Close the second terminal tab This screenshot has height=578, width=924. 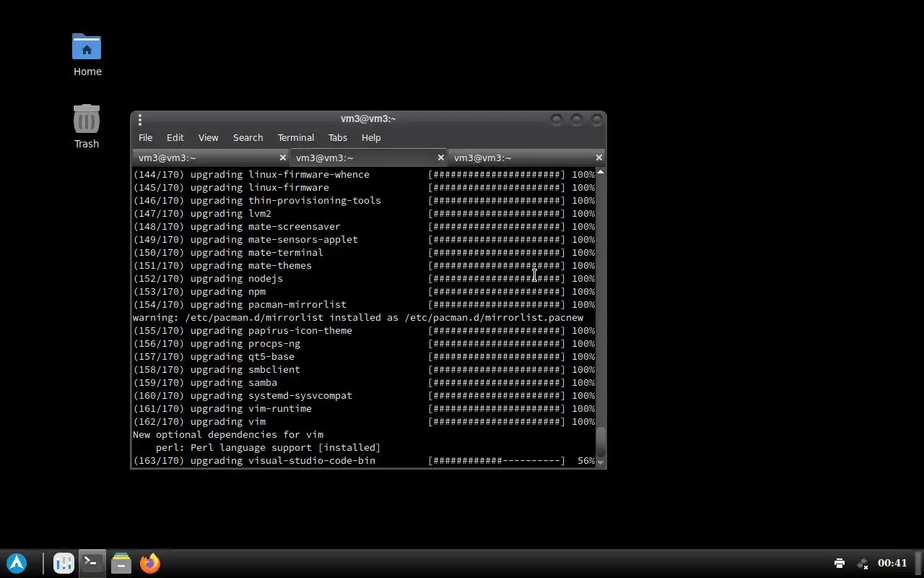click(x=441, y=158)
